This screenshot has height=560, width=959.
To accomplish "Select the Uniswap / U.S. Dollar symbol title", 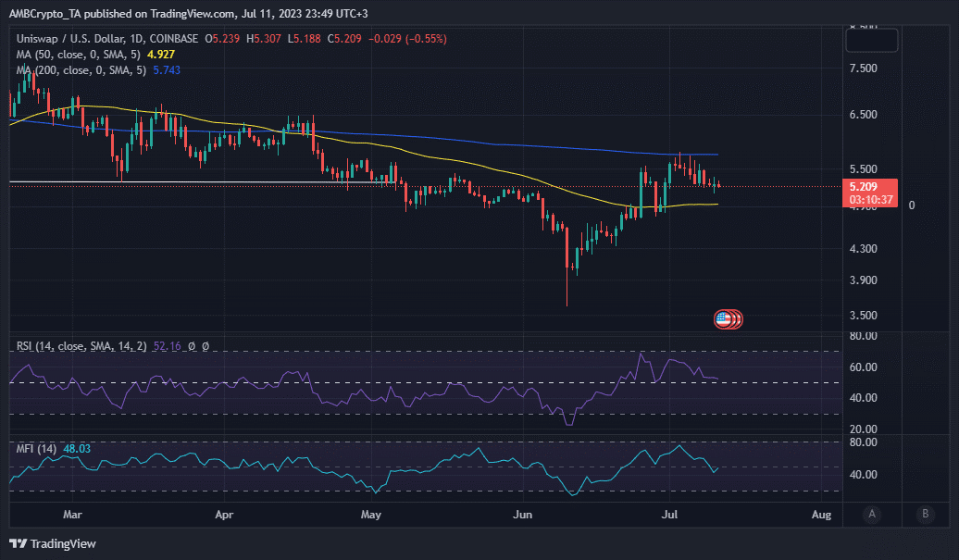I will click(x=107, y=39).
